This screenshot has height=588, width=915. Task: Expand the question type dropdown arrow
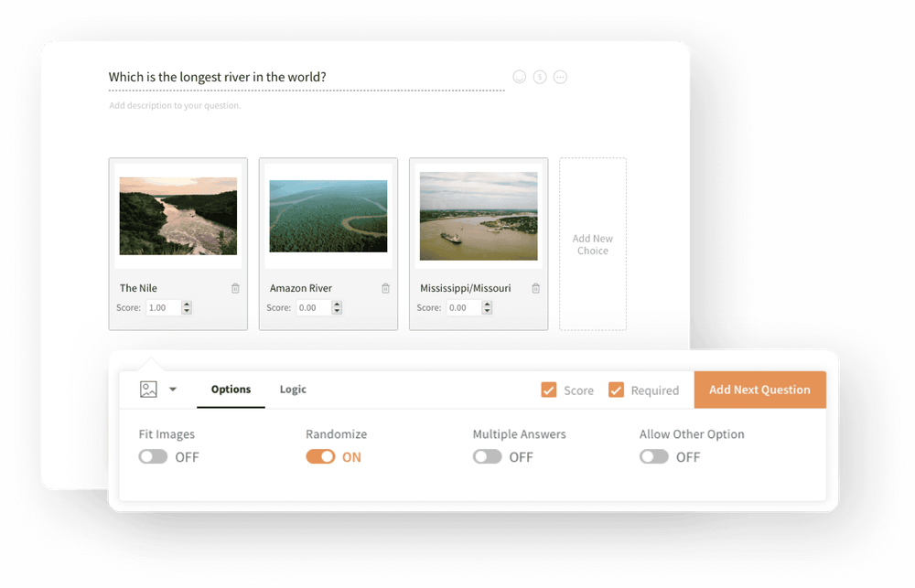coord(173,390)
